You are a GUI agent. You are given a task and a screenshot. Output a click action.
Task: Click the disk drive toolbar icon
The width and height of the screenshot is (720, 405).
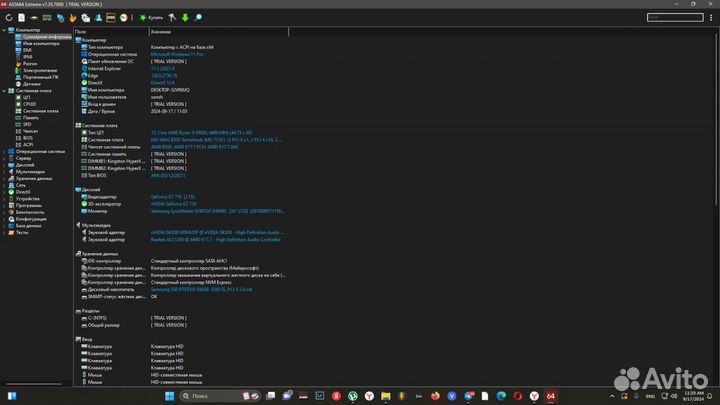pos(34,17)
